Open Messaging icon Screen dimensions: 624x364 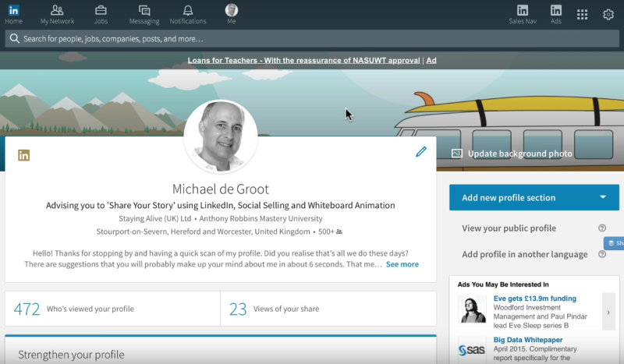(144, 10)
